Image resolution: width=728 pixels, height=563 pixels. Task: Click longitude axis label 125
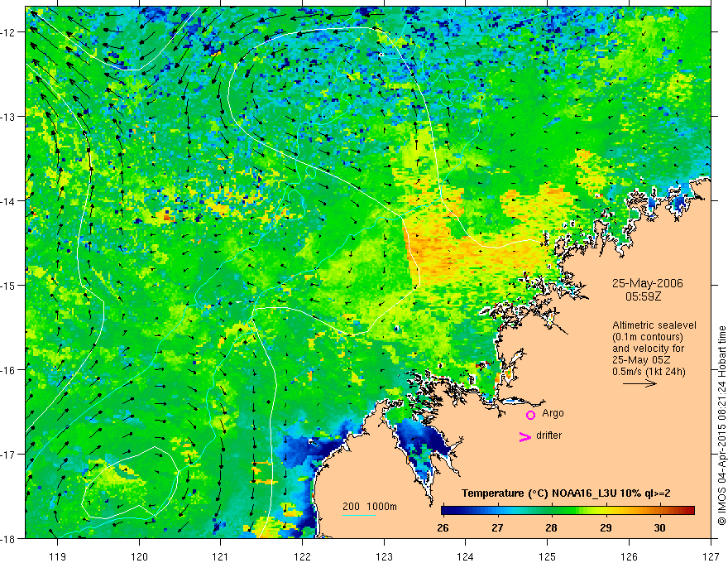[548, 556]
